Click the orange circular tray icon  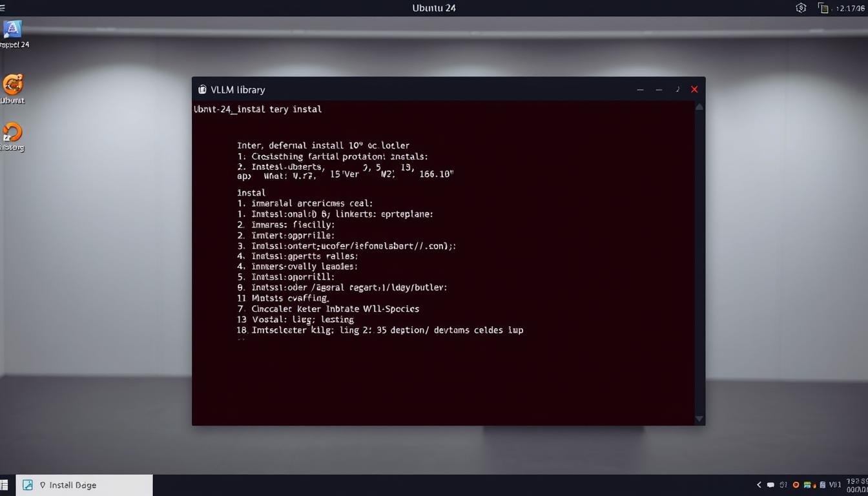coord(796,484)
